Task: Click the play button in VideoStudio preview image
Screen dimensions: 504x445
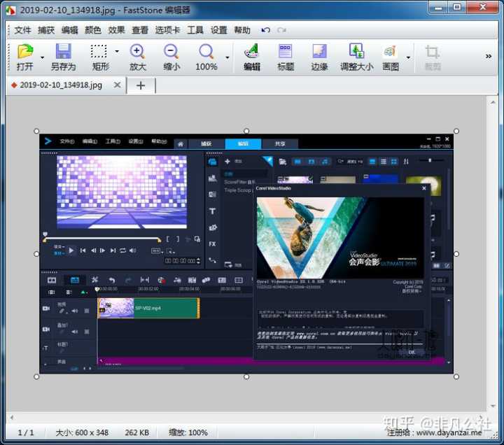Action: coord(71,250)
